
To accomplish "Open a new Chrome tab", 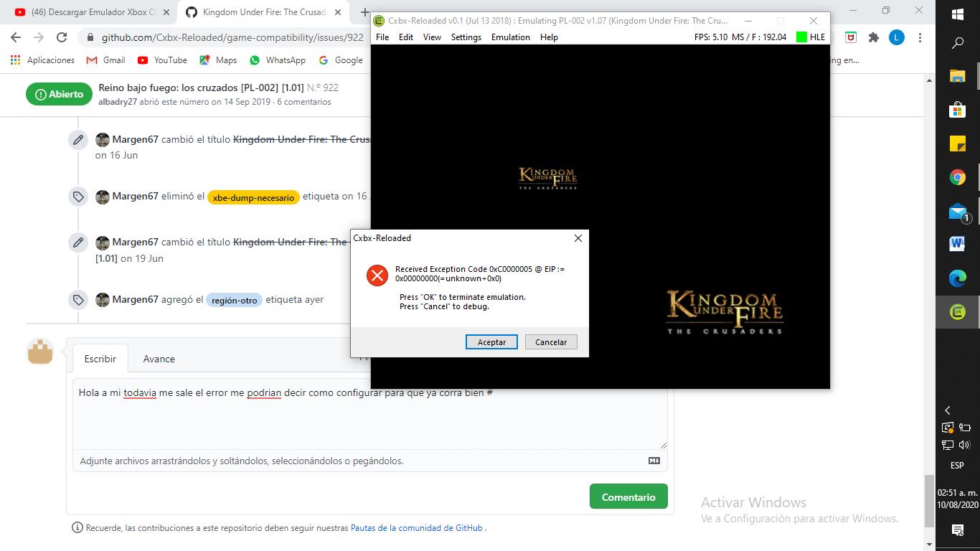I will 364,12.
